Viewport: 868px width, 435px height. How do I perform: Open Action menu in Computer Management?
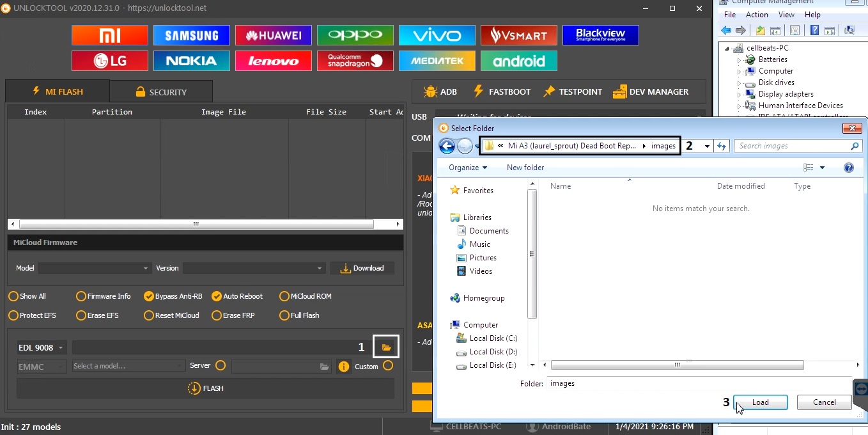[757, 15]
